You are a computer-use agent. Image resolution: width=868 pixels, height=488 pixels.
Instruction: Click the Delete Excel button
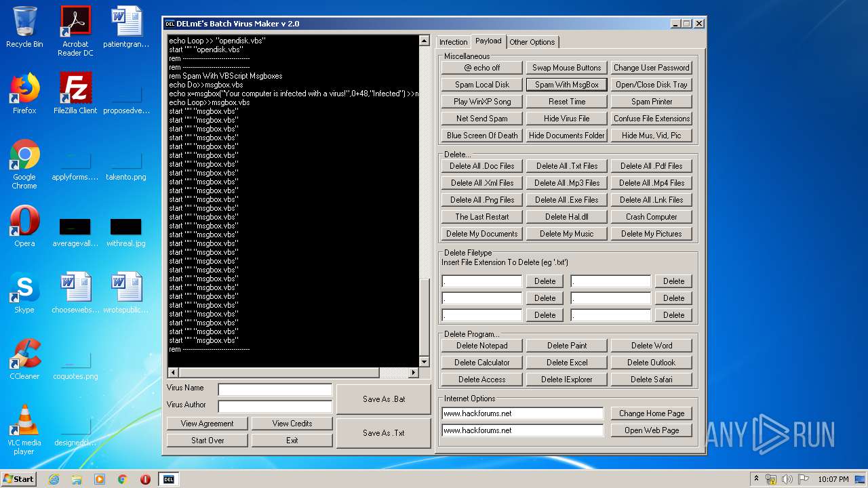(x=566, y=363)
